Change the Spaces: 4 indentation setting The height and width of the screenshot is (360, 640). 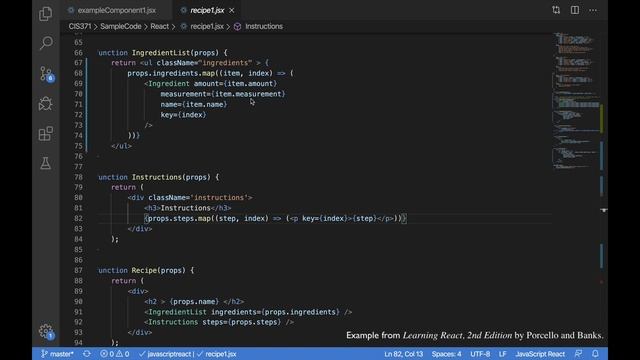click(447, 354)
